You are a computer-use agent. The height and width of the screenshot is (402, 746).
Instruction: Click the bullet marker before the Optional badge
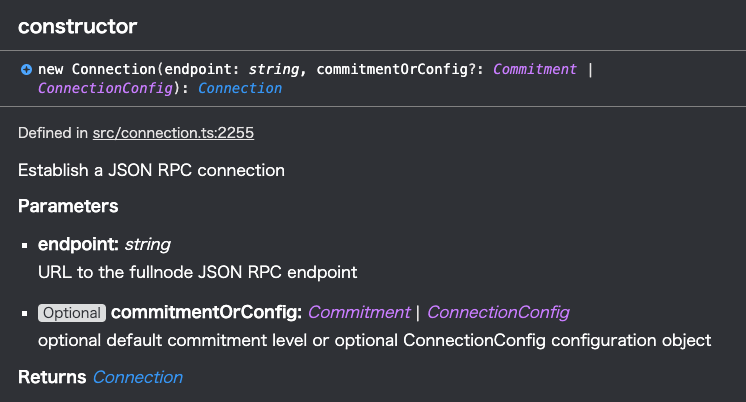25,314
